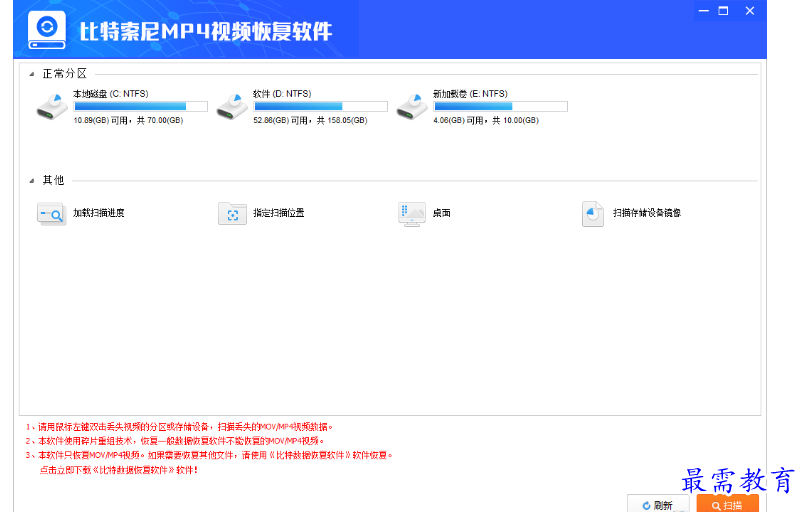The width and height of the screenshot is (803, 512).
Task: Minimize the recovery software window
Action: (x=702, y=11)
